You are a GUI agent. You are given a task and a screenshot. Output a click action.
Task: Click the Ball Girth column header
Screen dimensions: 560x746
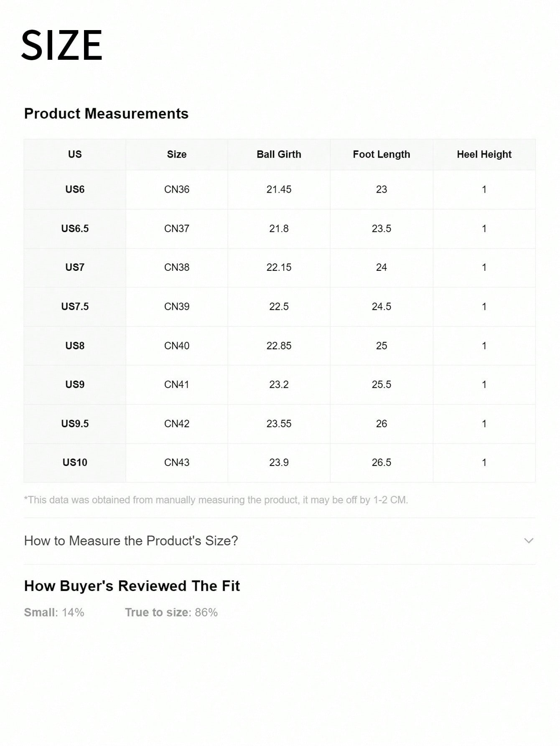click(x=279, y=154)
